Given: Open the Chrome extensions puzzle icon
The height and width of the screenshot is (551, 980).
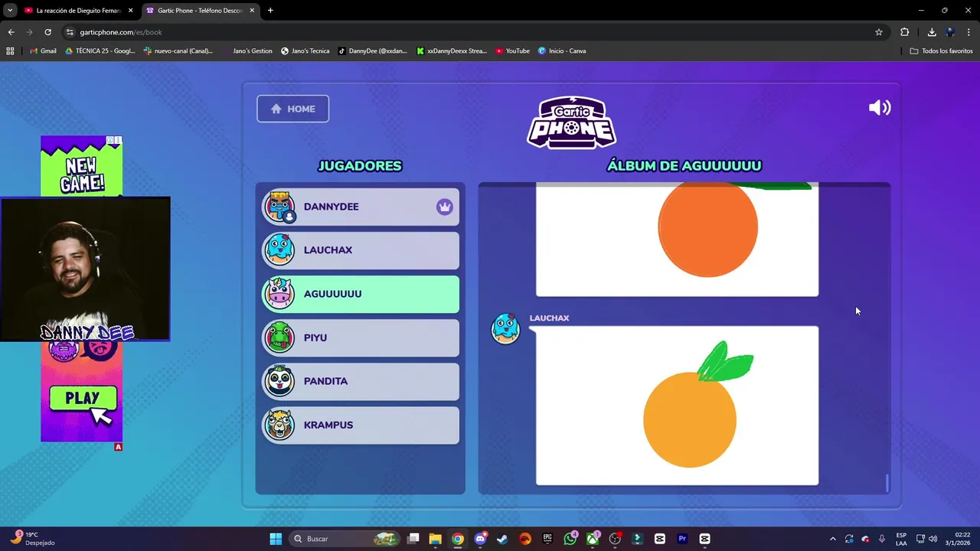Looking at the screenshot, I should coord(905,32).
